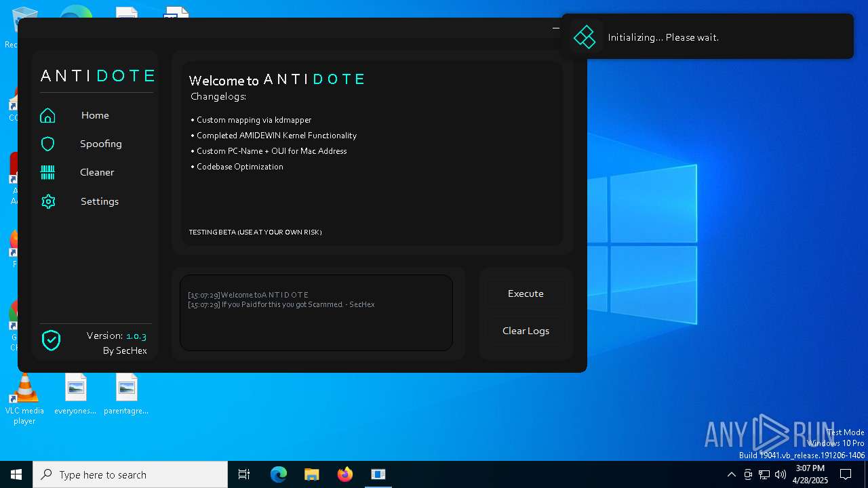Click 'If you Paid for this you got Scammed' log line
Viewport: 868px width, 488px height.
pyautogui.click(x=281, y=304)
